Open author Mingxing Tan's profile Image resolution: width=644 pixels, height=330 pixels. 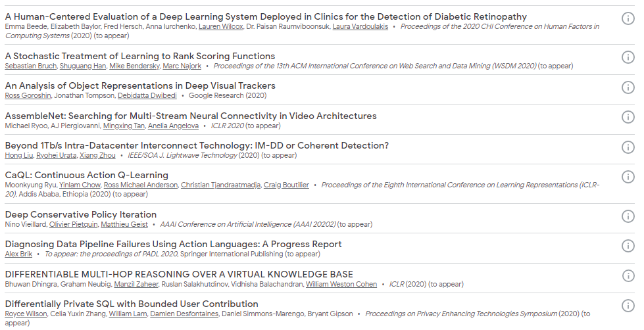pyautogui.click(x=123, y=126)
